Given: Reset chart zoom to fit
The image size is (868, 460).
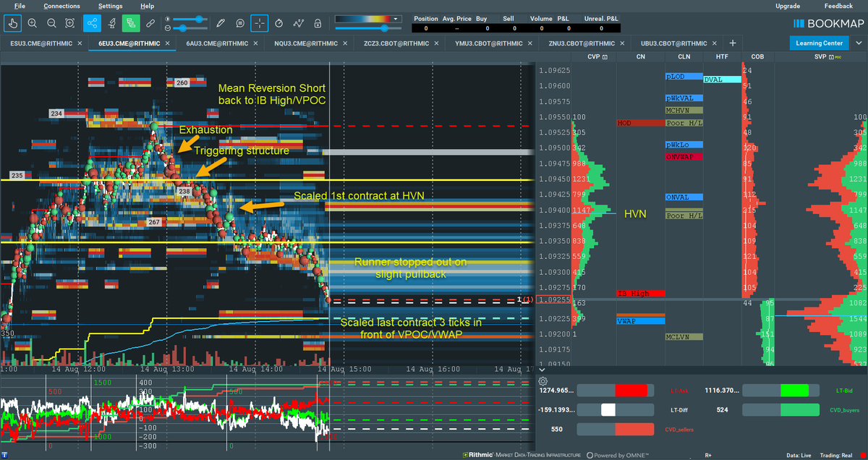Looking at the screenshot, I should point(69,23).
